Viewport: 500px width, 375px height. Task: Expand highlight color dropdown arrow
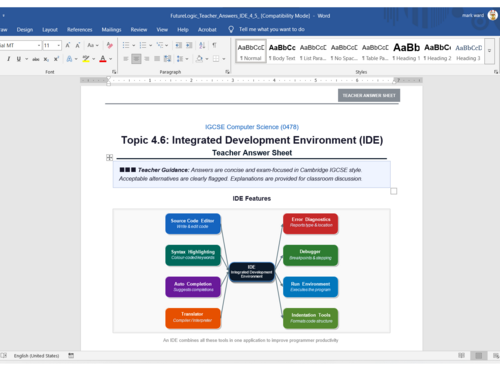tap(94, 59)
